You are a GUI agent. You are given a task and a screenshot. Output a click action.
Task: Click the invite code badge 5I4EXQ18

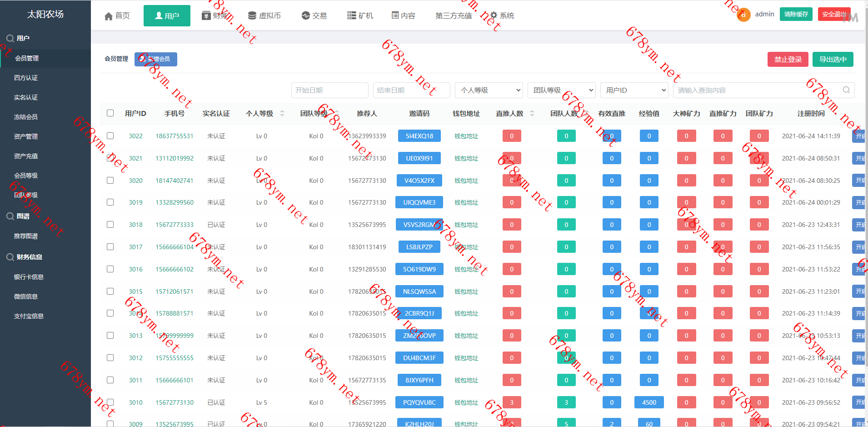419,136
